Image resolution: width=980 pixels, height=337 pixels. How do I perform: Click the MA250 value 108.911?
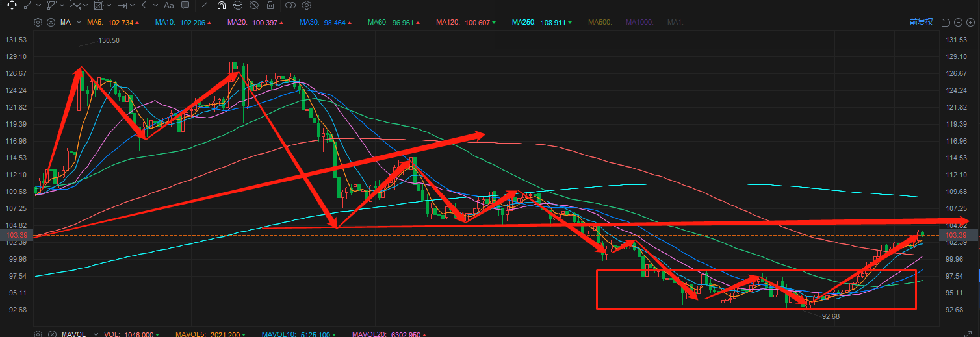[x=553, y=22]
